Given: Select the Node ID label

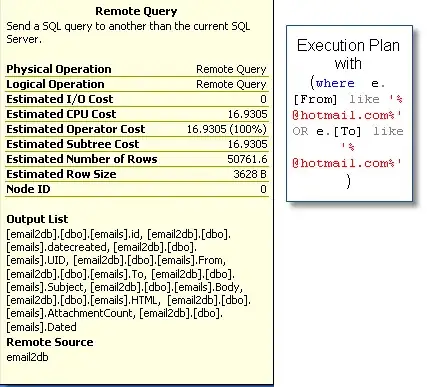Looking at the screenshot, I should [28, 189].
